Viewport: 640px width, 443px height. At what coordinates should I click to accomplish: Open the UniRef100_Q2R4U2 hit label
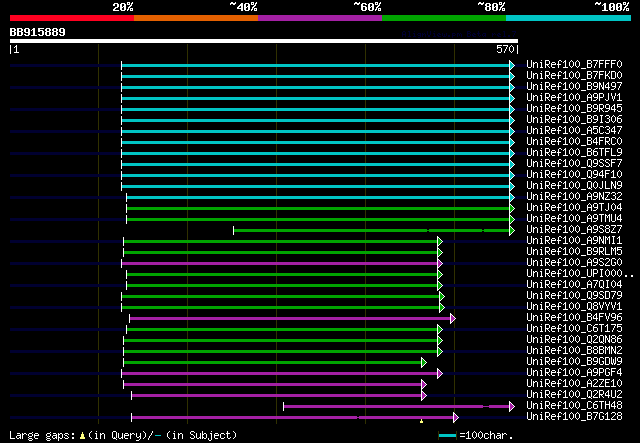(574, 395)
